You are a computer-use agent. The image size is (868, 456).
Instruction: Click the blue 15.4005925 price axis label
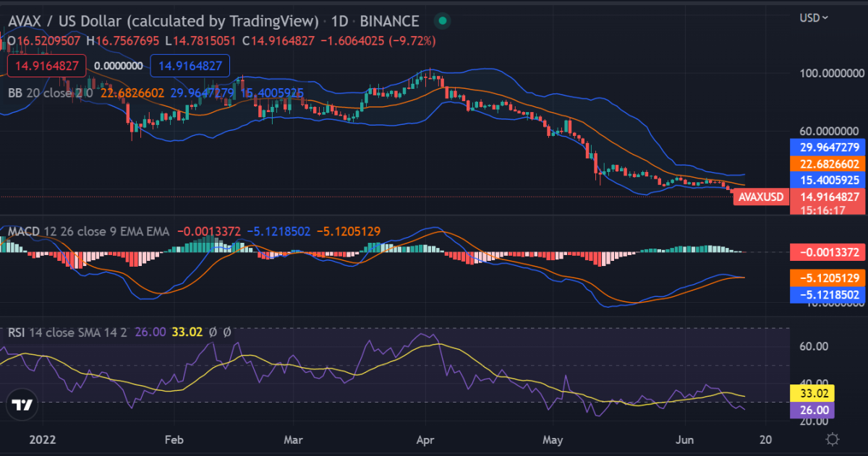click(827, 180)
